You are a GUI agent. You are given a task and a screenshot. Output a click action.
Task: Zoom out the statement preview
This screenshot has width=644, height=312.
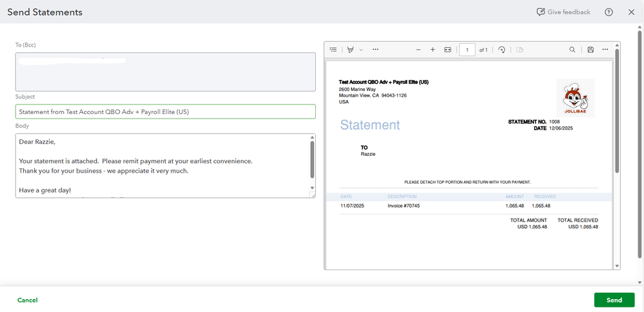tap(418, 50)
